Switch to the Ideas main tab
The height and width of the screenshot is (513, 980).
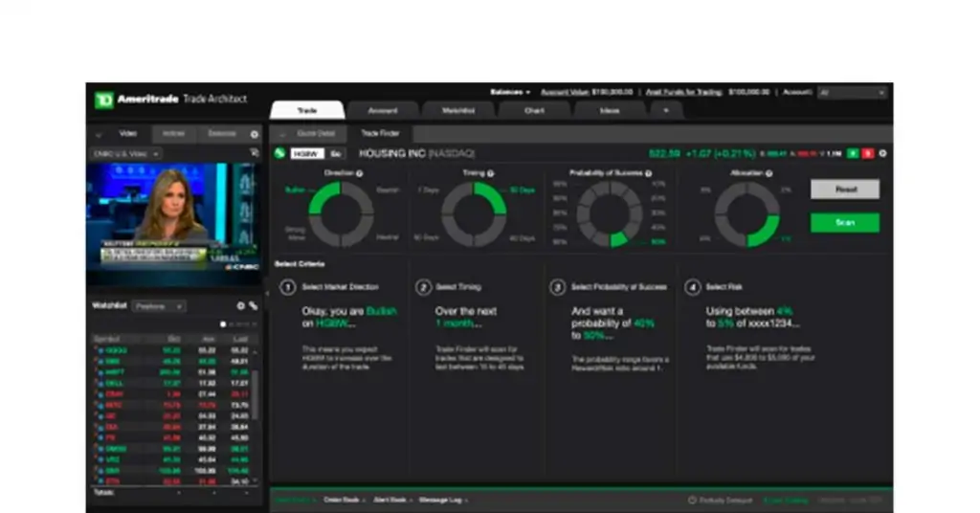pos(610,111)
